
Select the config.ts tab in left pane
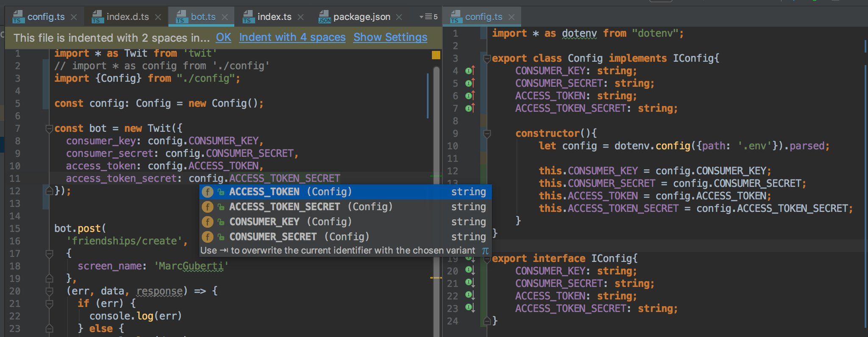coord(45,17)
